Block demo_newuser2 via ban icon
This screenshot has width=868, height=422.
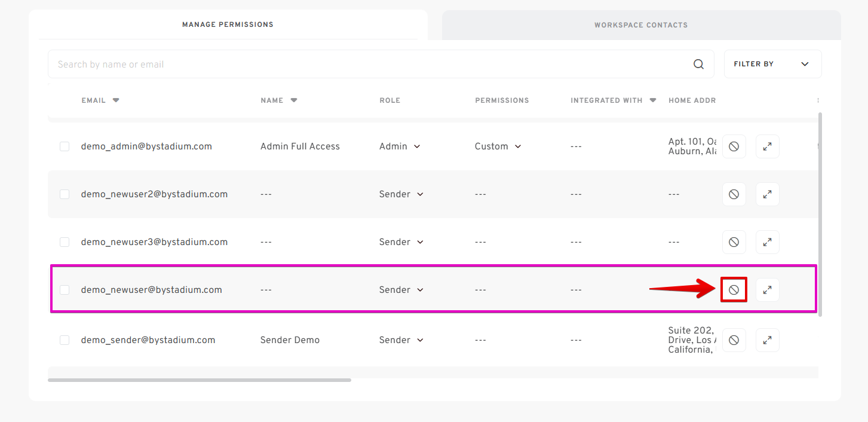734,194
